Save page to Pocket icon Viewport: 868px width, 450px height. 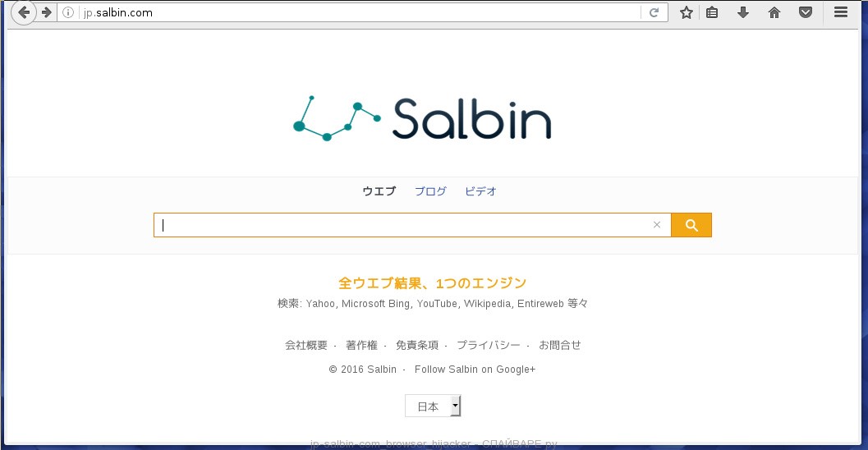coord(806,12)
